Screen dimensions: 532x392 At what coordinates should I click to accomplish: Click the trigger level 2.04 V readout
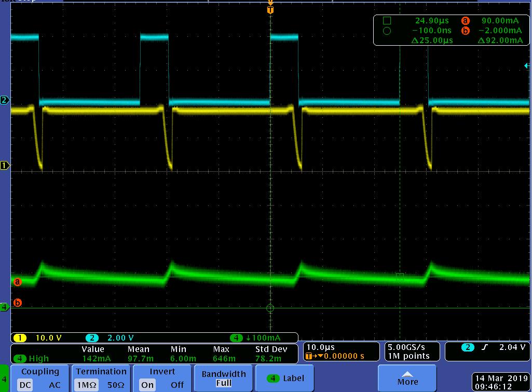[x=487, y=352]
